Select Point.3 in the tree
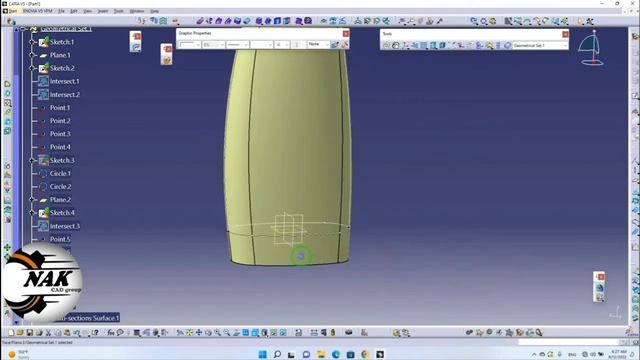The width and height of the screenshot is (640, 360). 60,133
